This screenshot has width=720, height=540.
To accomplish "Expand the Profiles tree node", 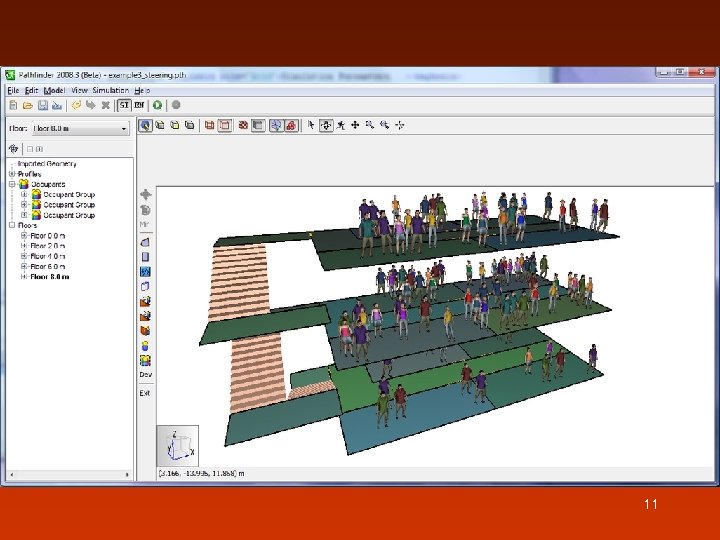I will (x=12, y=174).
